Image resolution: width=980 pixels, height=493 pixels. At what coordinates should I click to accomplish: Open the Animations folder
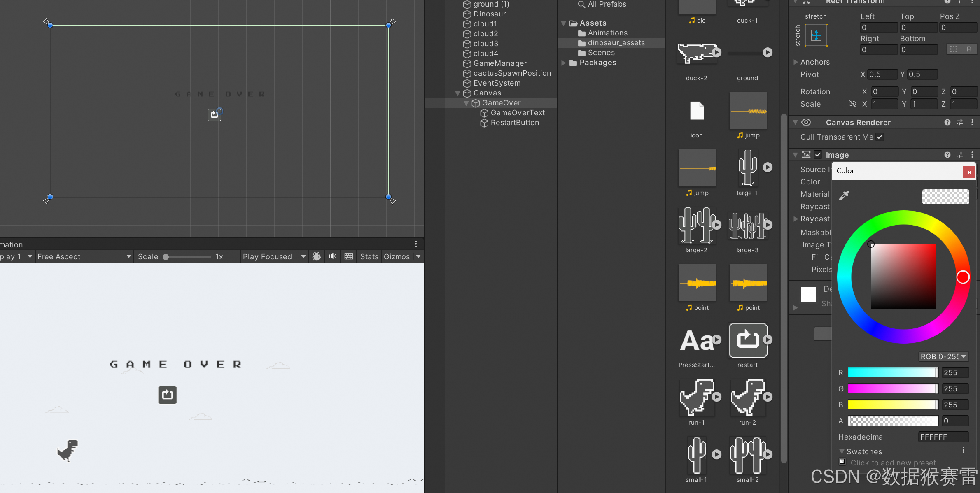[x=607, y=33]
